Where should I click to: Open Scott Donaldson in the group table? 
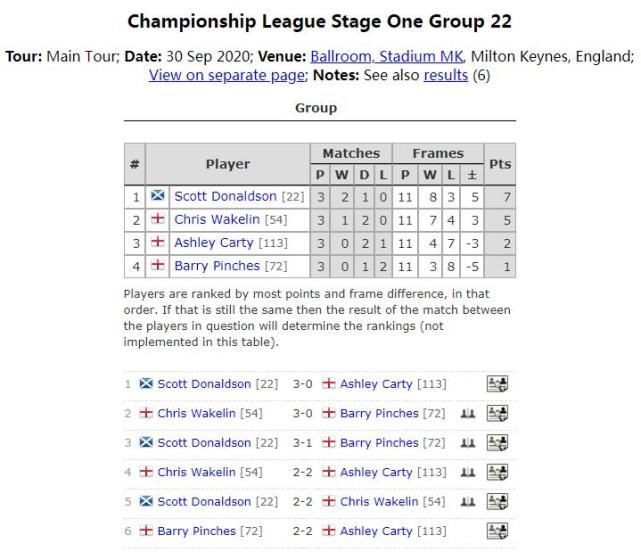[225, 197]
